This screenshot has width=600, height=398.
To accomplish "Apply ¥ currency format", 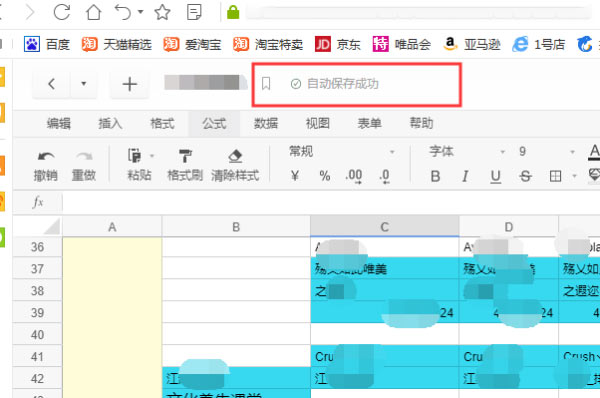I will point(295,176).
